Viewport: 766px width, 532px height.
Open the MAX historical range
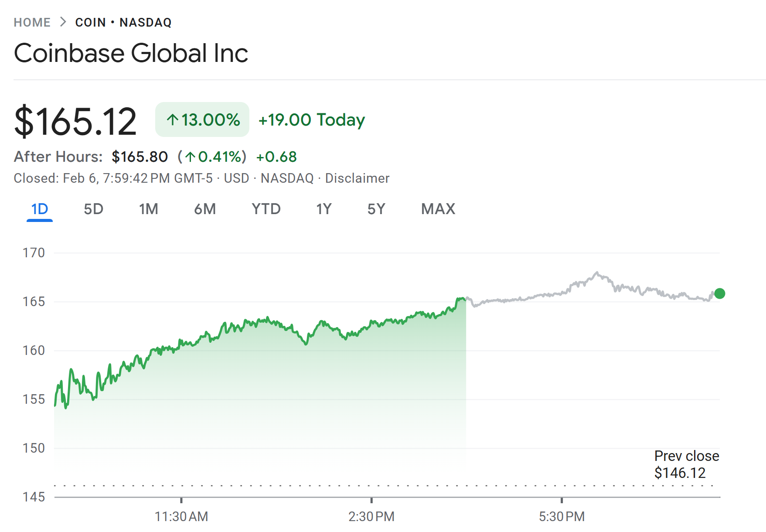[x=438, y=209]
